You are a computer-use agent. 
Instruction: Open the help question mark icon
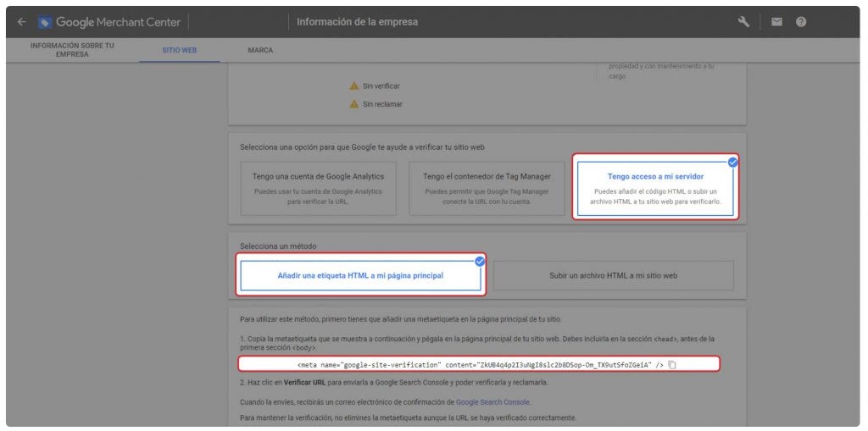point(801,22)
